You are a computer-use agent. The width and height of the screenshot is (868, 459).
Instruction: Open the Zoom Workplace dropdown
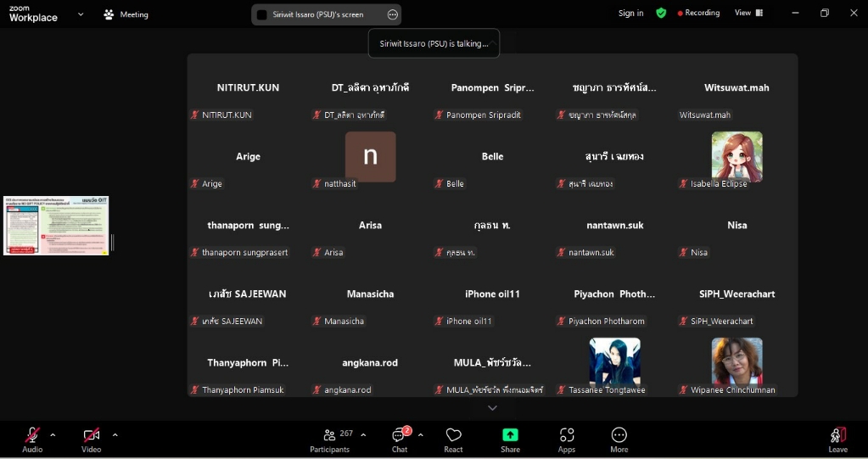coord(81,14)
